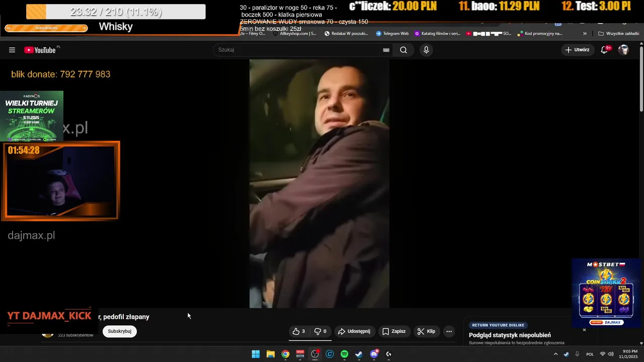The height and width of the screenshot is (362, 644).
Task: Open Voicemeeter from the taskbar
Action: click(300, 354)
